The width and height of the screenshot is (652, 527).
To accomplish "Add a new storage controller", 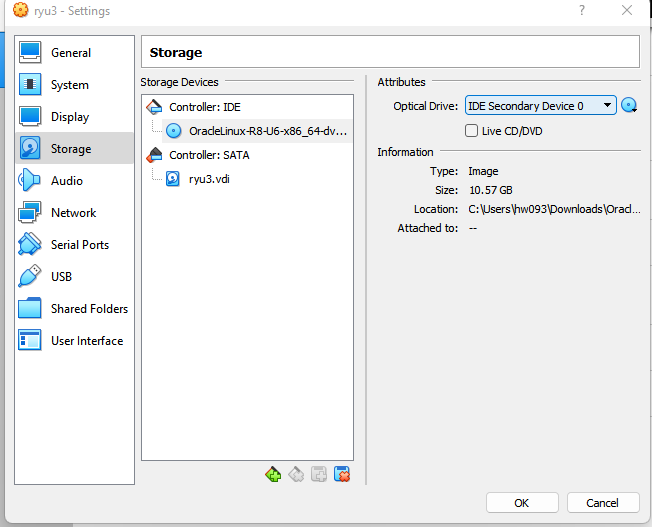I will pyautogui.click(x=273, y=475).
